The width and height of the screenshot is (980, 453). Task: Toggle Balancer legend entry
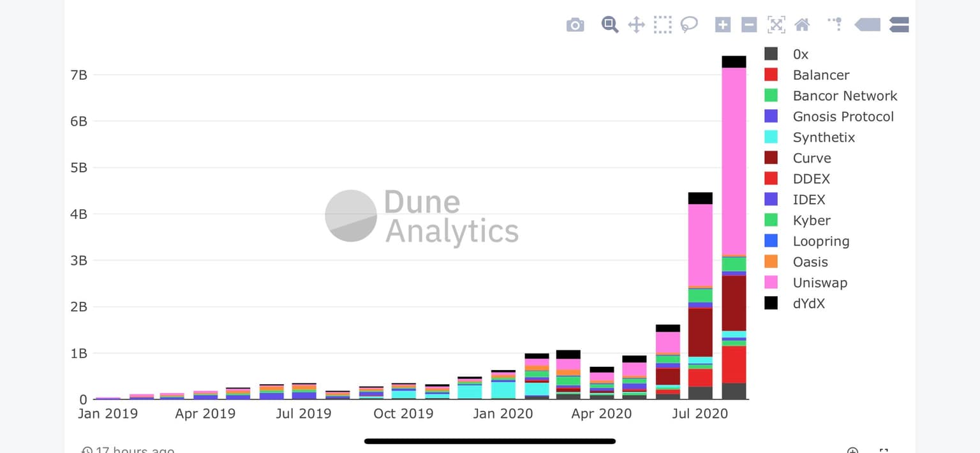820,75
